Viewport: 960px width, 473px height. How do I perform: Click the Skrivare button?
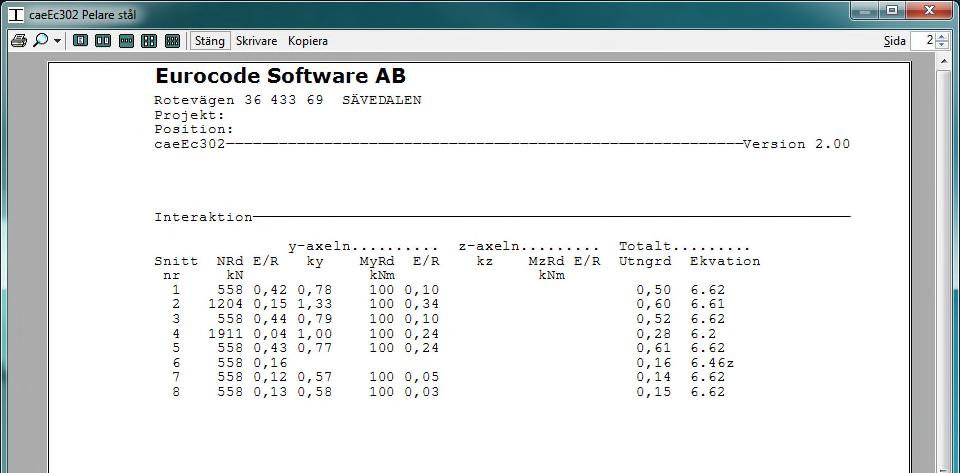(x=257, y=41)
